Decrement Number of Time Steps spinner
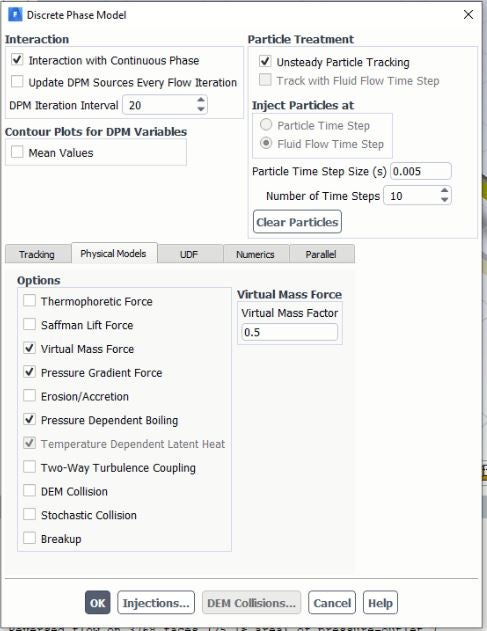487x631 pixels. pos(444,200)
